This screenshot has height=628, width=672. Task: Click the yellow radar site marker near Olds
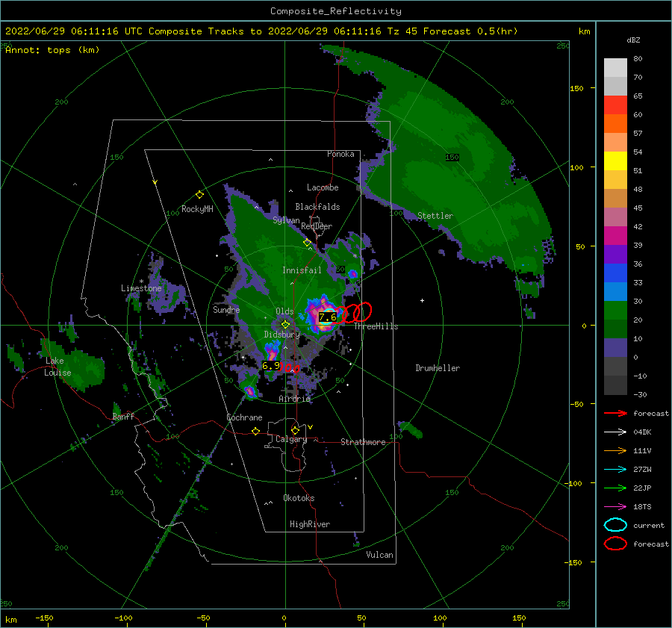click(x=285, y=325)
